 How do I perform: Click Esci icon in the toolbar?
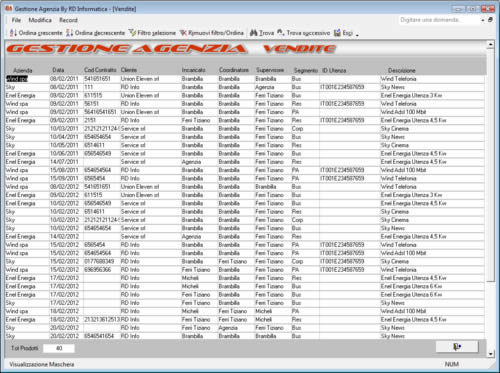click(337, 33)
